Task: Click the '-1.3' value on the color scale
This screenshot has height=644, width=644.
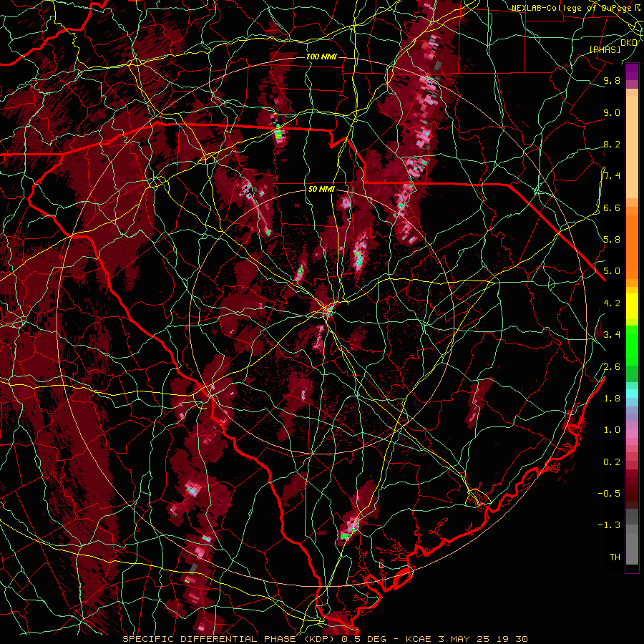Action: pos(609,525)
